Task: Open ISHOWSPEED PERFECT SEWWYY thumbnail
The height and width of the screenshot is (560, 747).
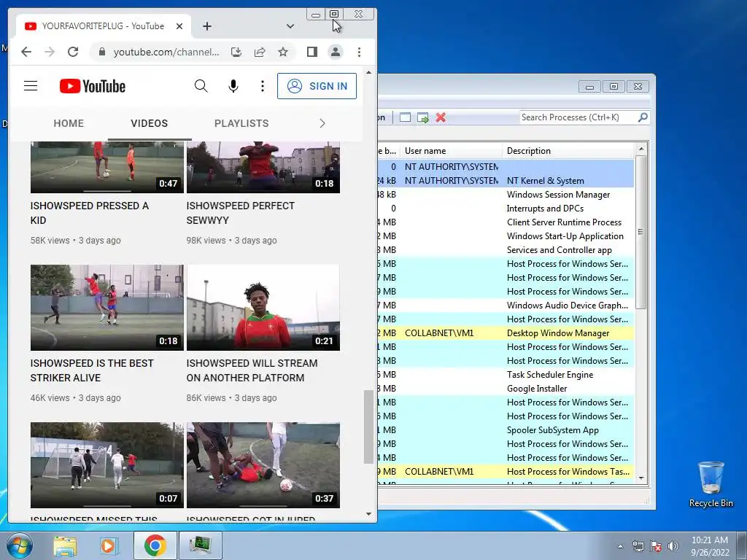Action: 263,167
